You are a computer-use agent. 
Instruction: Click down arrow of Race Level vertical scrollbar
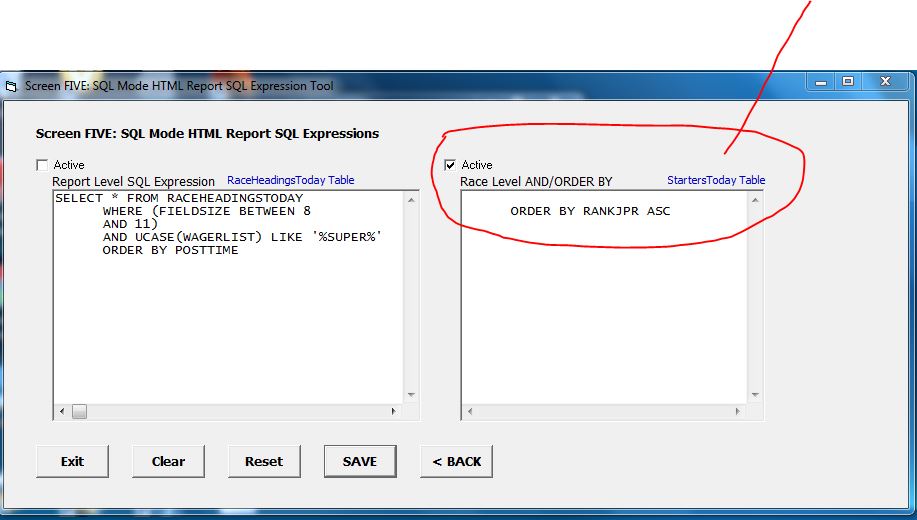click(755, 395)
